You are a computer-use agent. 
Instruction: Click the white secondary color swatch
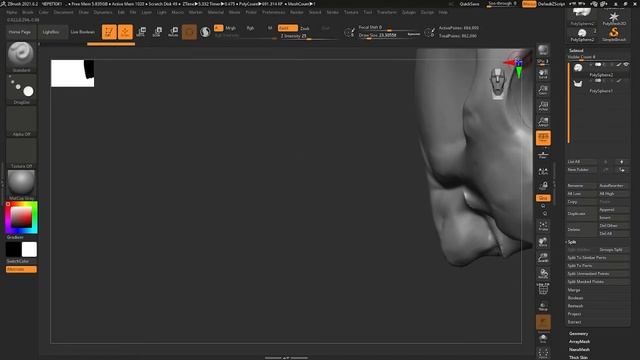(29, 249)
